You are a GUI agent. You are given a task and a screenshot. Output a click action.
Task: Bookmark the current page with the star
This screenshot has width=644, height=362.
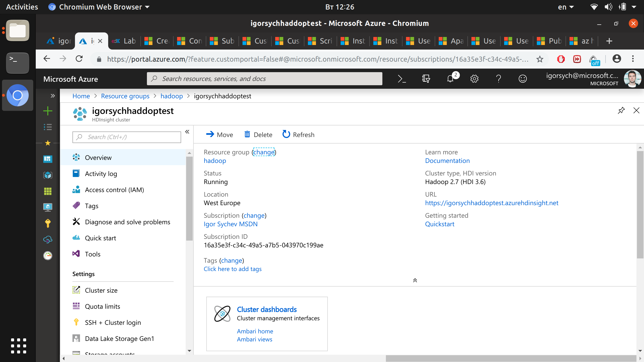point(540,59)
